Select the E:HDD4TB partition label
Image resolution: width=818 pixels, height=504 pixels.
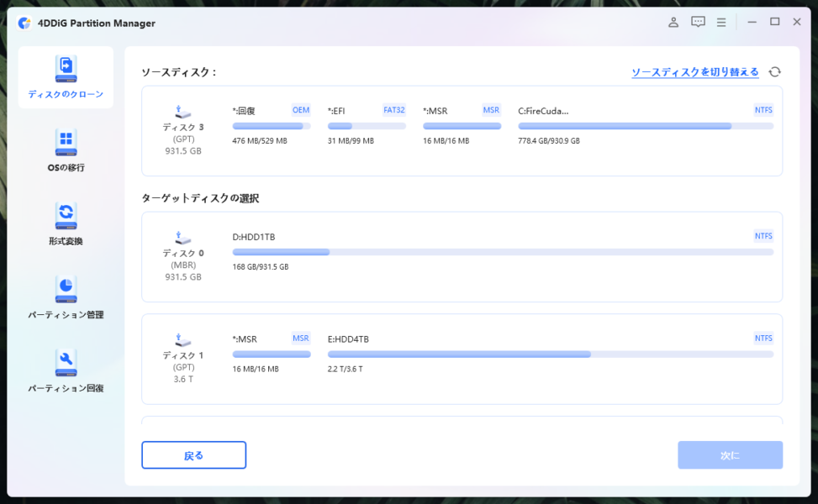(x=348, y=339)
